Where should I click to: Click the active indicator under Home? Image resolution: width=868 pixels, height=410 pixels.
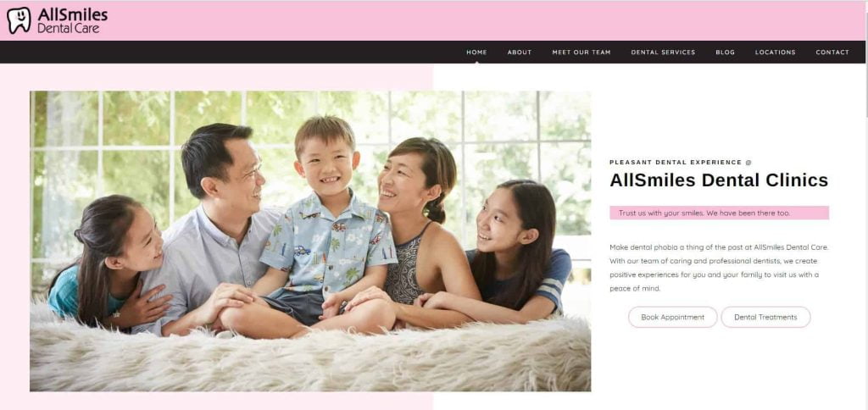[476, 62]
